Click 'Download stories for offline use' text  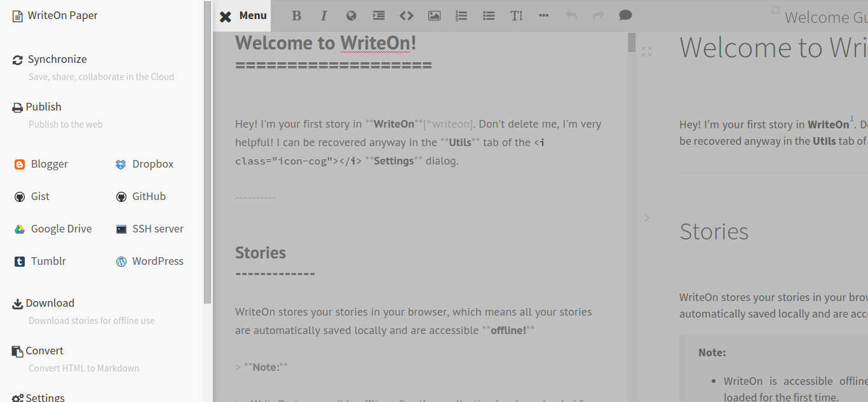tap(92, 321)
